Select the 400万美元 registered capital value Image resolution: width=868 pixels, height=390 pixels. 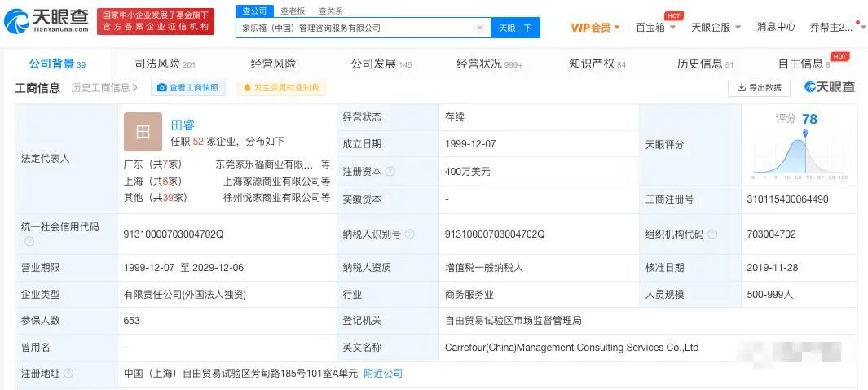(x=468, y=172)
